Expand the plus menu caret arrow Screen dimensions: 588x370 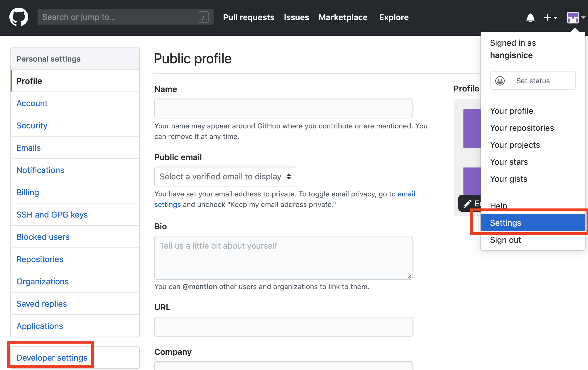(555, 18)
